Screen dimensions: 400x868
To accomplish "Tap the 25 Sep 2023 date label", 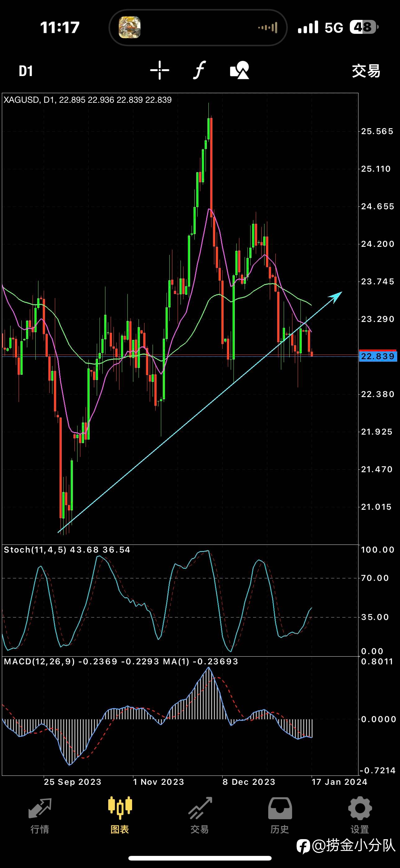I will pos(72,782).
